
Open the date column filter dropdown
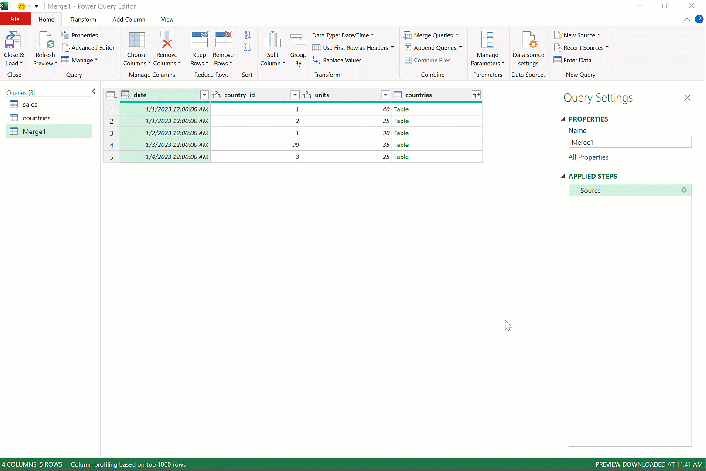click(204, 95)
